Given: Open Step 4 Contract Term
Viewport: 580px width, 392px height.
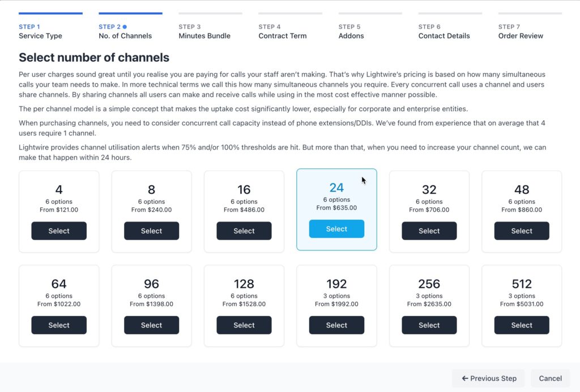Looking at the screenshot, I should tap(283, 31).
